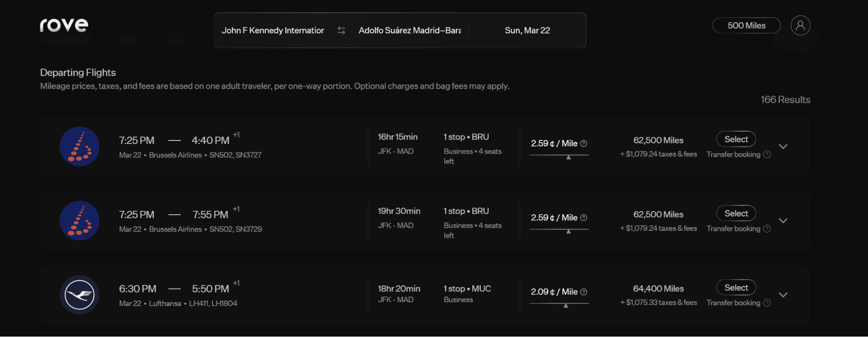Open cents-per-mile info icon for SN3729 flight

(584, 218)
